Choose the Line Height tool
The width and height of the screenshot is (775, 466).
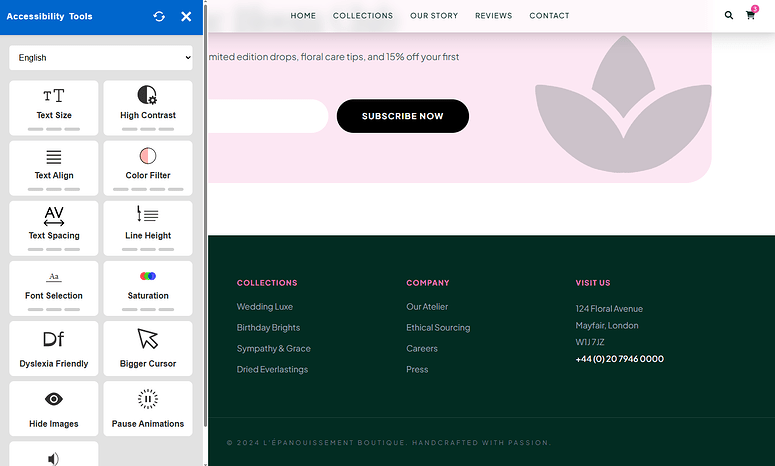(148, 227)
